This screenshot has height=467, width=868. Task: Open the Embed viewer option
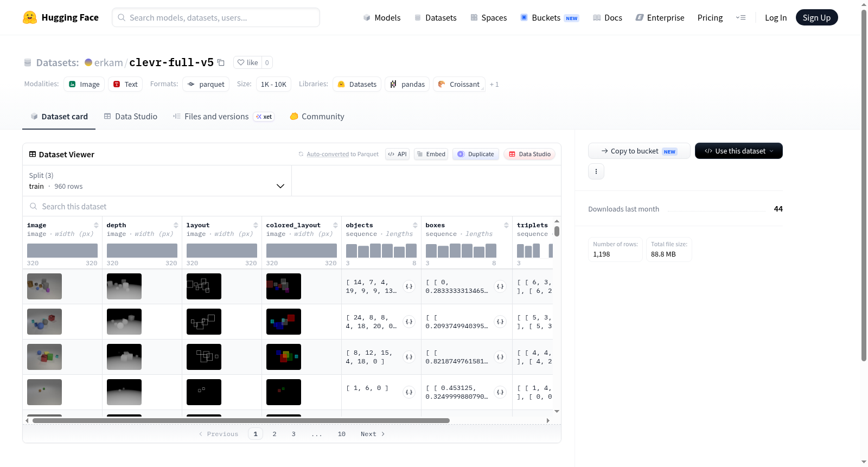(x=431, y=154)
